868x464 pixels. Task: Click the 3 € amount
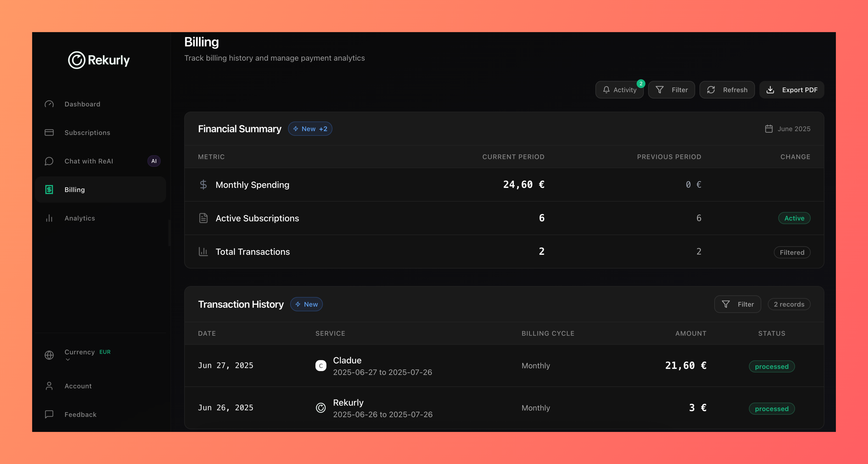click(x=698, y=408)
